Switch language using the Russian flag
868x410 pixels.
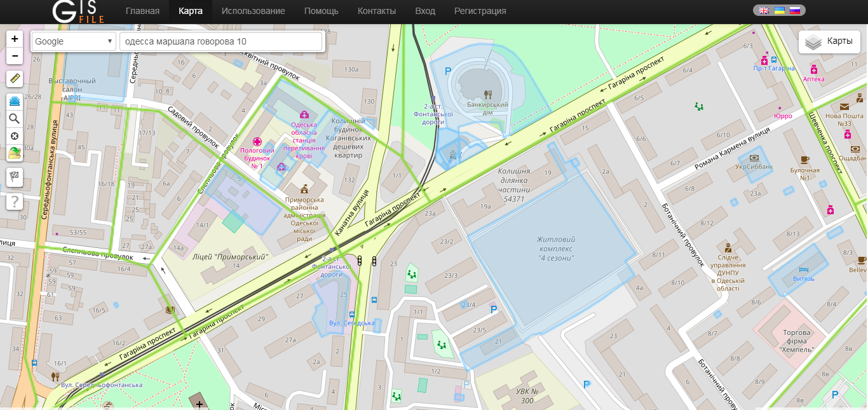point(794,10)
